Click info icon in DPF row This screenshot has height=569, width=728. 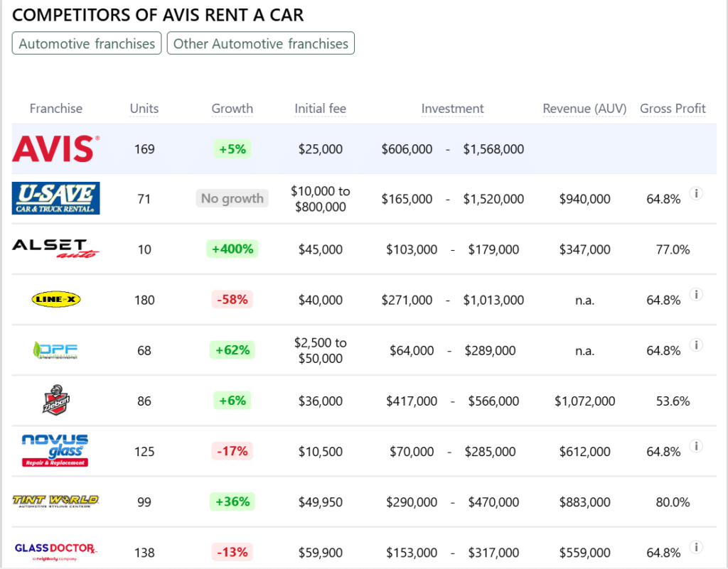tap(696, 345)
